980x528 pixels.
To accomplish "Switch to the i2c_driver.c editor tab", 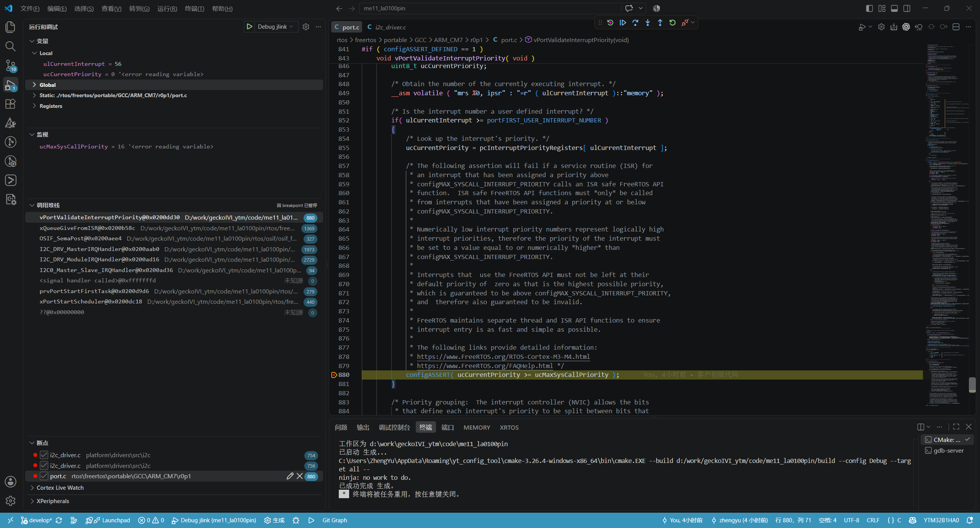I will click(387, 27).
